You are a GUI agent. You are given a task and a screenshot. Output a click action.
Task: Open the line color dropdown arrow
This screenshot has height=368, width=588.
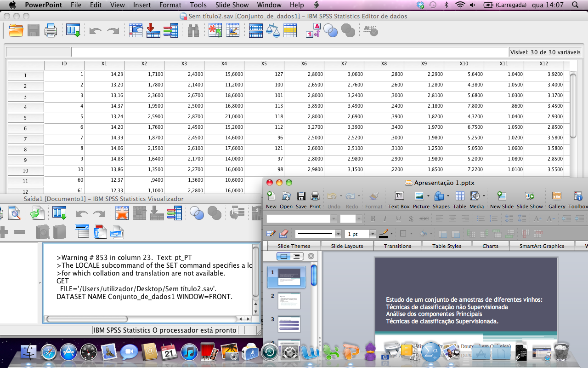(x=391, y=234)
